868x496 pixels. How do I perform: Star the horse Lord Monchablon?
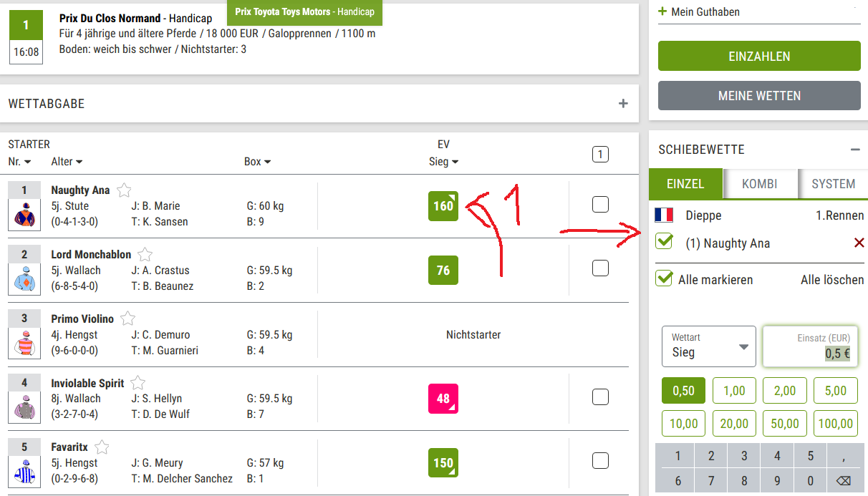point(145,255)
